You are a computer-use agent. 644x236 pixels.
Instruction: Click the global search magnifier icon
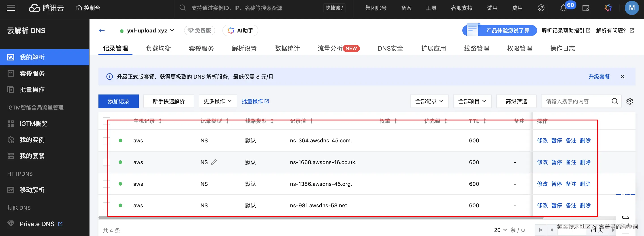click(x=183, y=8)
